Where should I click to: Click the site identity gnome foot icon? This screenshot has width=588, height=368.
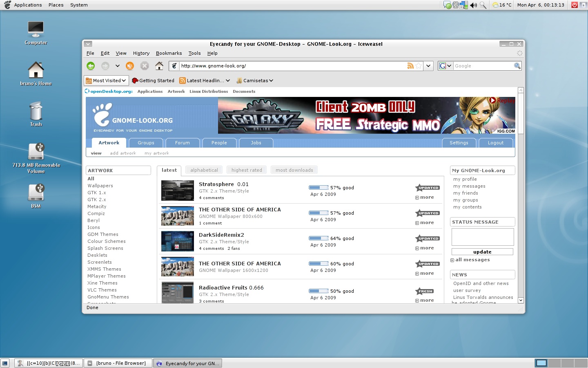[x=174, y=66]
